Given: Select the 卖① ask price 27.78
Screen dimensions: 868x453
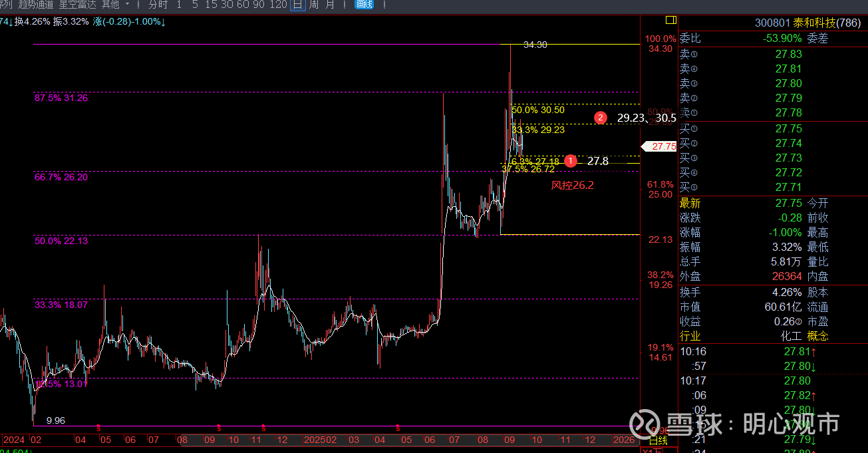Looking at the screenshot, I should [x=789, y=113].
